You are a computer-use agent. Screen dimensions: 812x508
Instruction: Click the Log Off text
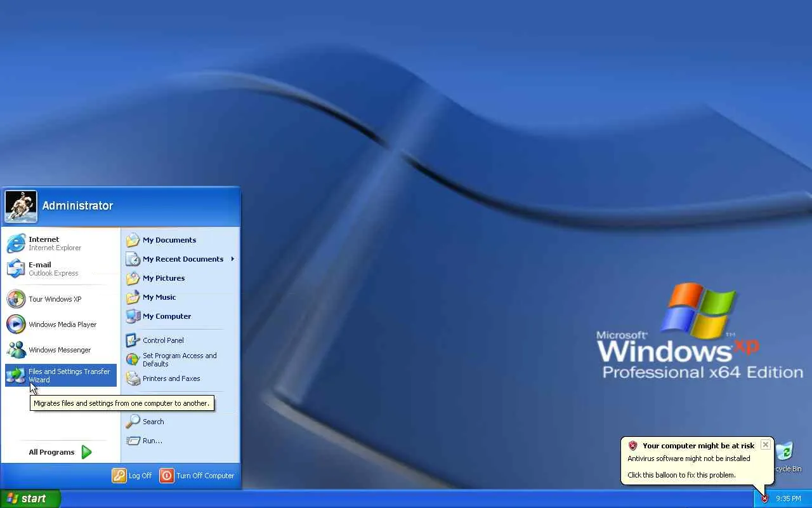click(x=140, y=476)
